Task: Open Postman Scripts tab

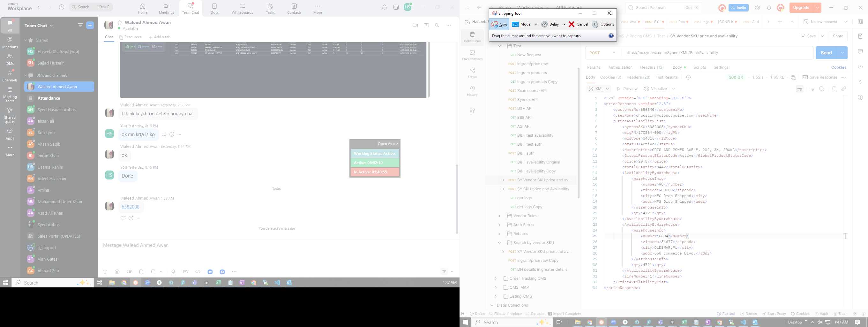Action: [700, 67]
